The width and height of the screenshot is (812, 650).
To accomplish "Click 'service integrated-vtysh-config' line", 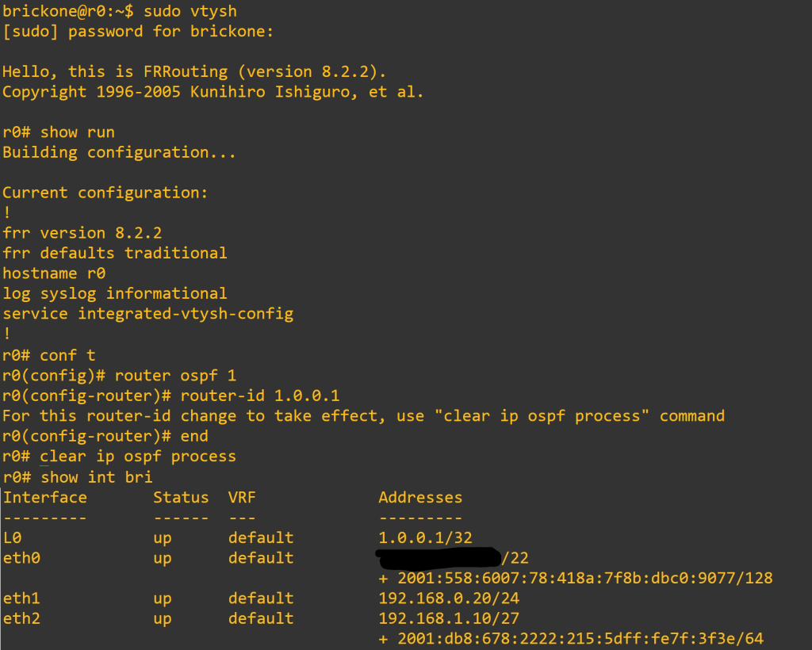I will (x=147, y=314).
